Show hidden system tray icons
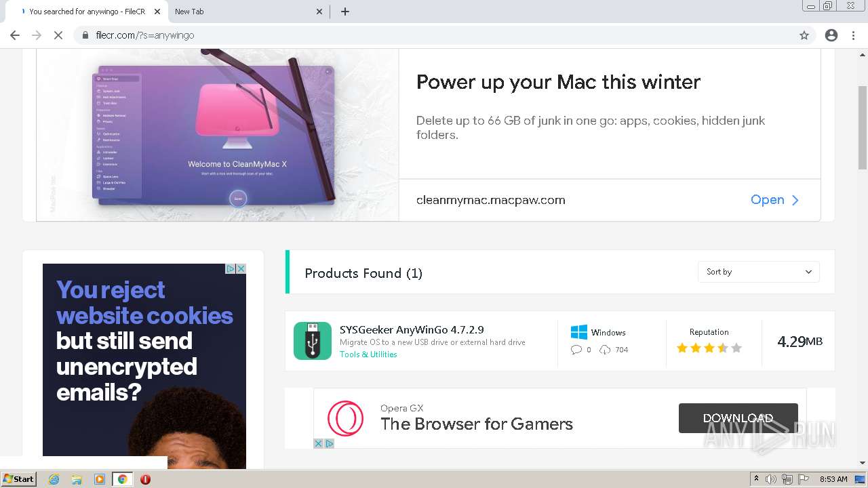 click(756, 479)
